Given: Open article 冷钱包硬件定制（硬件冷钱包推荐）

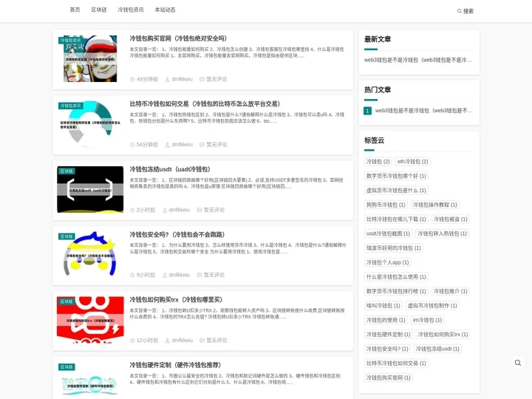Looking at the screenshot, I should coord(175,365).
